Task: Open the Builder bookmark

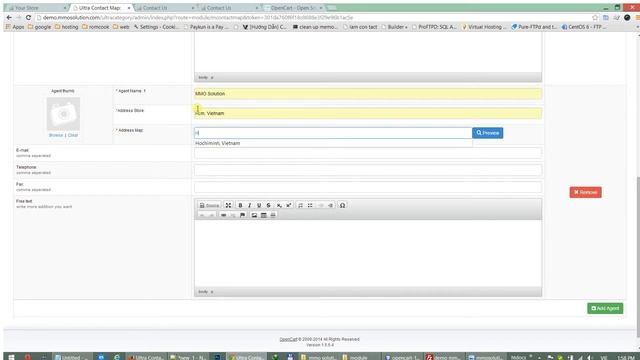Action: [395, 27]
